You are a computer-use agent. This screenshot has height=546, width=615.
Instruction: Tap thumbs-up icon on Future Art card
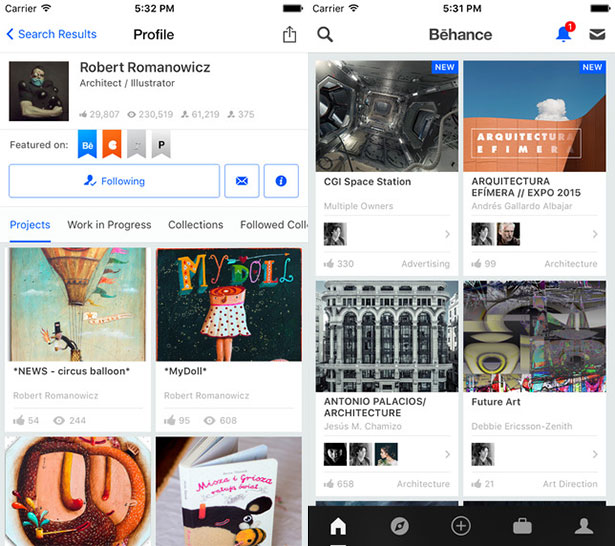476,484
